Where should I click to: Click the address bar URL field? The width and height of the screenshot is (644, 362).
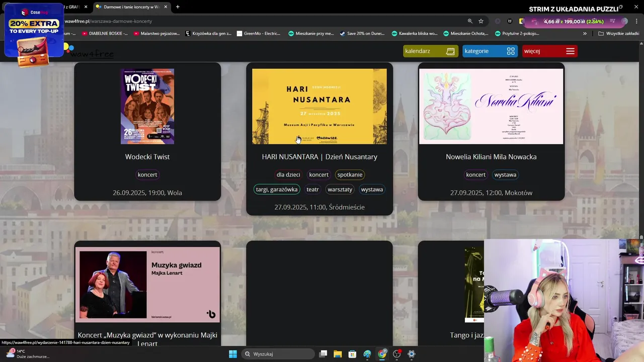pos(262,21)
